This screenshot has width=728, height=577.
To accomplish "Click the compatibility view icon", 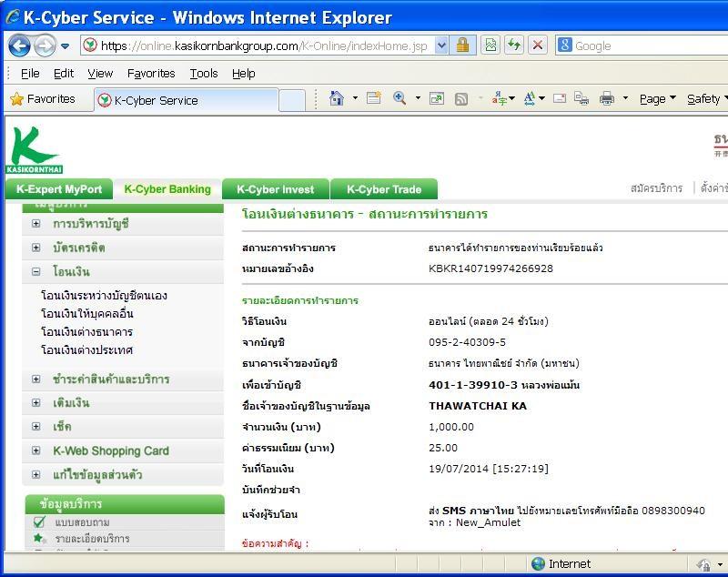I will coord(490,46).
